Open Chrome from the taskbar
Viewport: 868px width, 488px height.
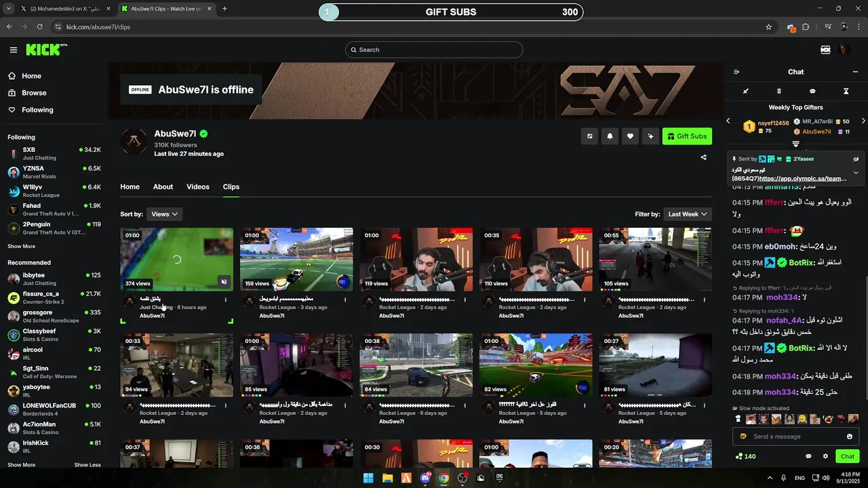click(x=443, y=478)
